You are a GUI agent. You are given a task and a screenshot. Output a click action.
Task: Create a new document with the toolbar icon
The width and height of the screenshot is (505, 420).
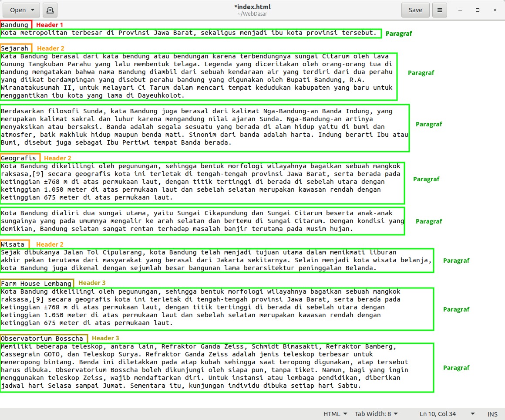coord(50,10)
